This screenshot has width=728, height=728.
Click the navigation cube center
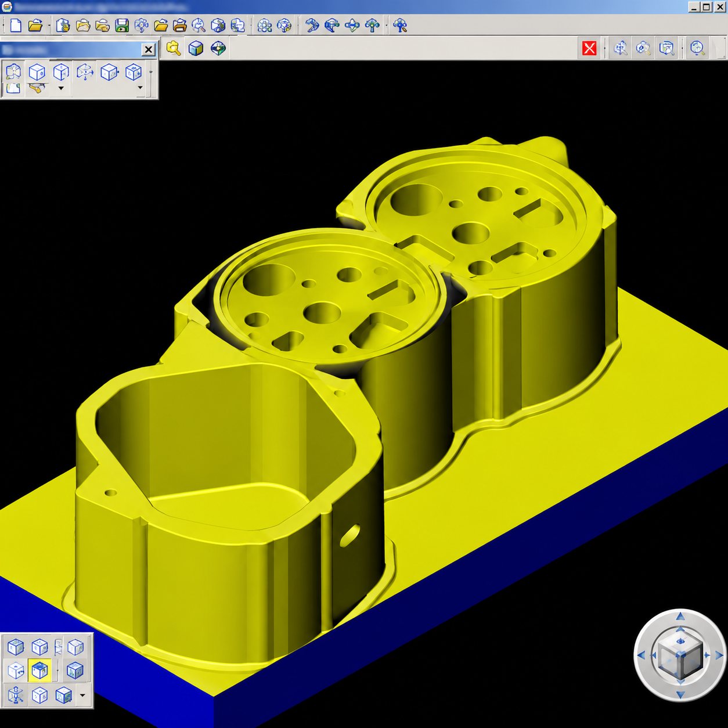coord(680,655)
